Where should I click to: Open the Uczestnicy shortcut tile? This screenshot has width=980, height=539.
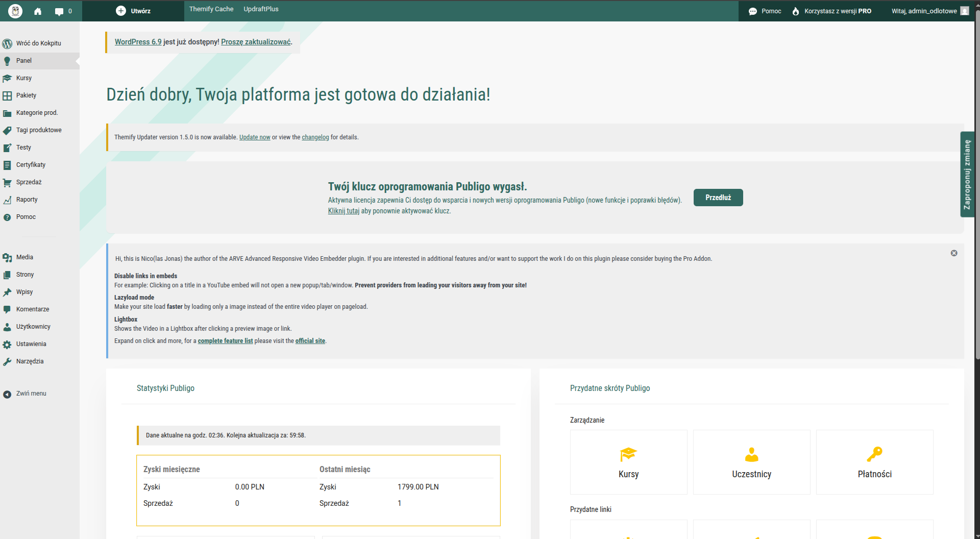tap(752, 462)
